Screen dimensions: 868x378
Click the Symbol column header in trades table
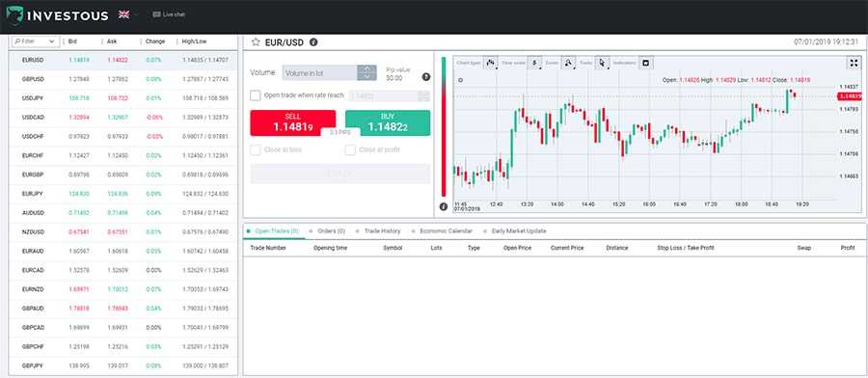pos(393,248)
